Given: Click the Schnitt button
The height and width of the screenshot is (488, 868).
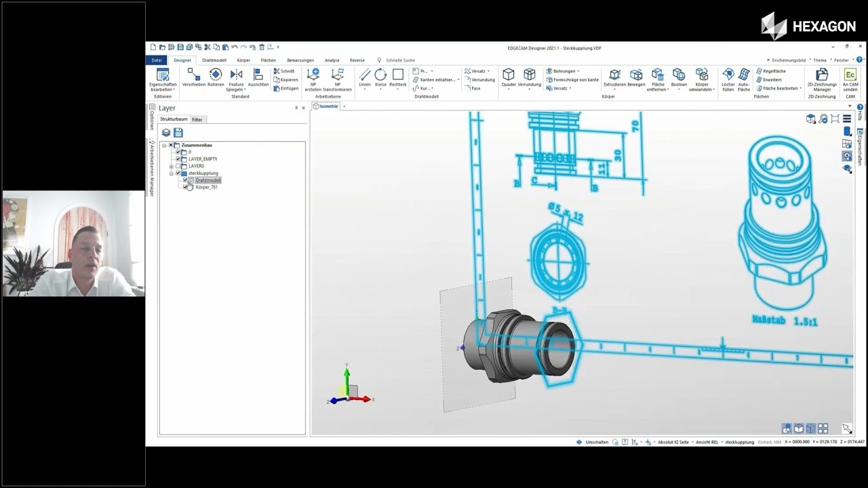Looking at the screenshot, I should tap(284, 71).
